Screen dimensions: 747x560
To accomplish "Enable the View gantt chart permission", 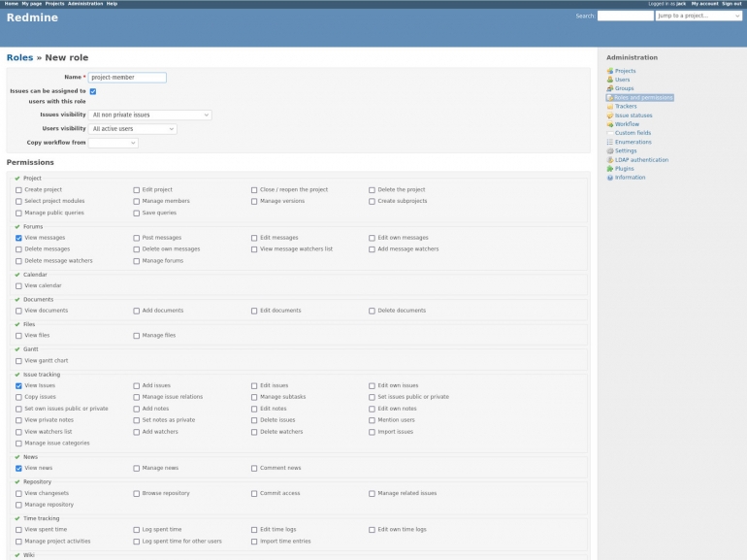I will pos(18,361).
